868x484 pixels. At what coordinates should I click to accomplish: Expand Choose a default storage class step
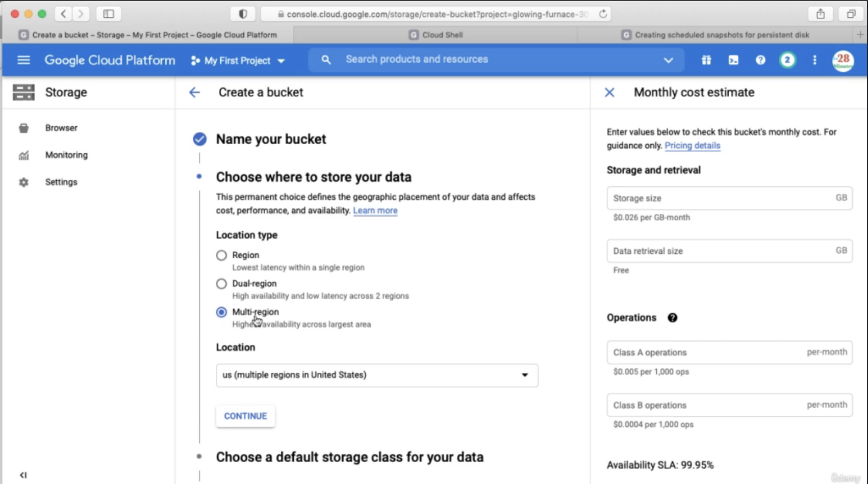pos(349,457)
